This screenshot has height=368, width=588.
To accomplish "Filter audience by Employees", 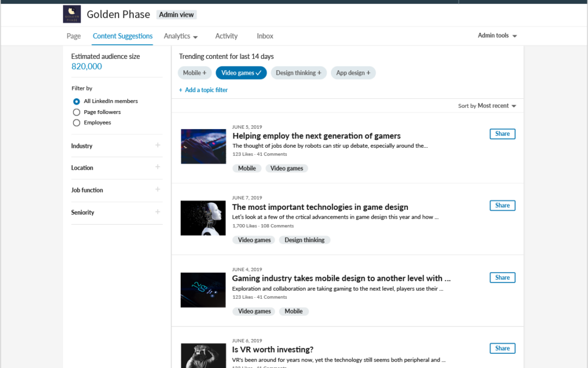I will click(x=76, y=122).
